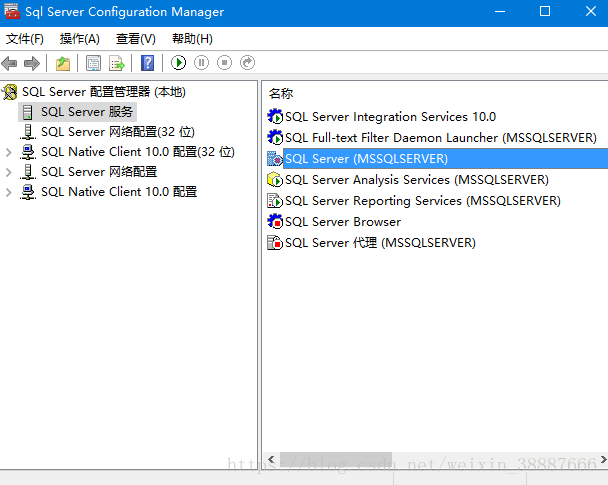Select SQL Full-text Filter Daemon Launcher row
The height and width of the screenshot is (485, 608).
(x=441, y=138)
